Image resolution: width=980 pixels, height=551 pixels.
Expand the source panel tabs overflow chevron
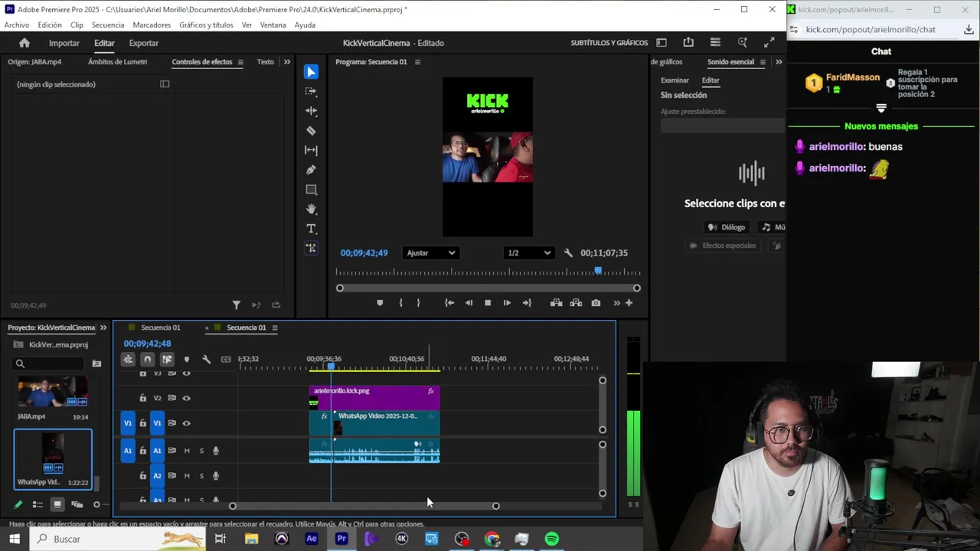[x=287, y=62]
